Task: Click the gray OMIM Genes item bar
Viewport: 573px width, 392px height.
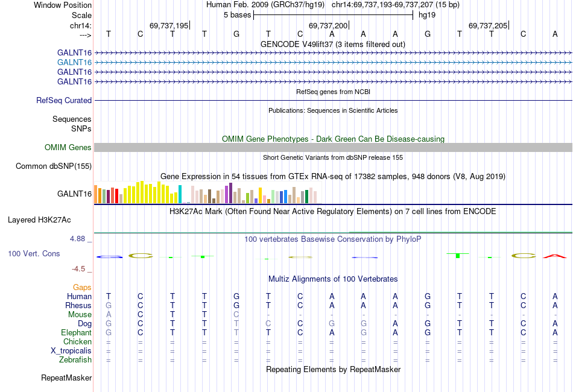Action: 333,147
